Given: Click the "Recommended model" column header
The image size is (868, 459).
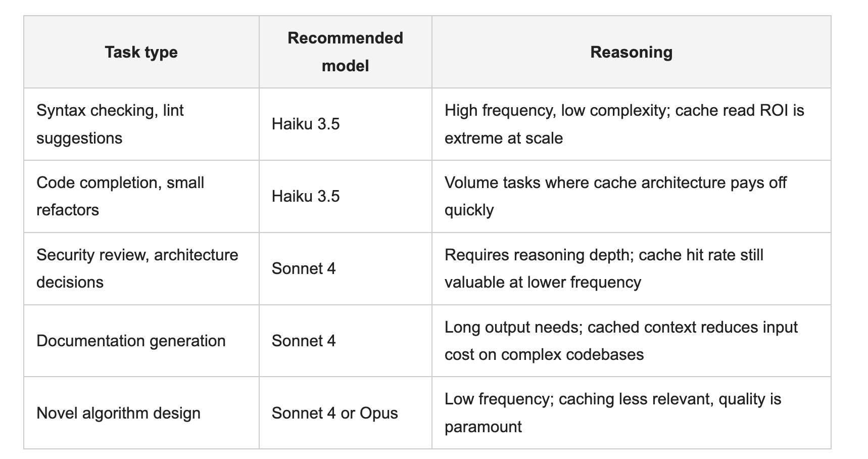Looking at the screenshot, I should point(346,52).
